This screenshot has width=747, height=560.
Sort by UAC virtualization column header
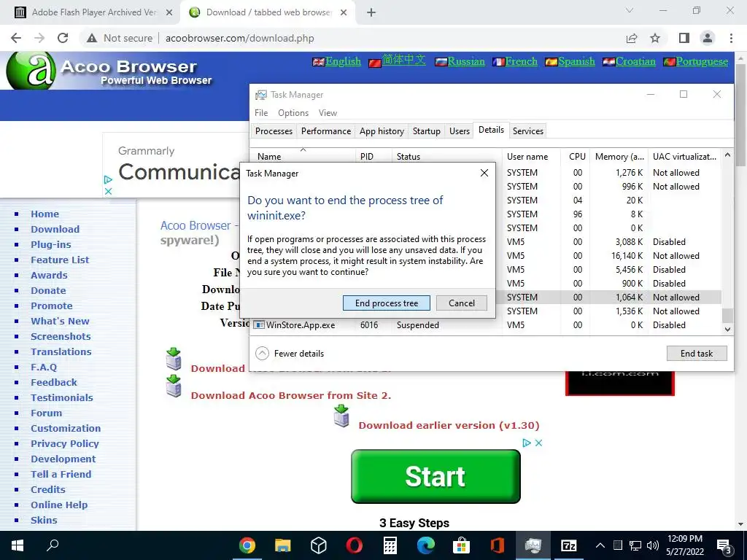coord(684,156)
